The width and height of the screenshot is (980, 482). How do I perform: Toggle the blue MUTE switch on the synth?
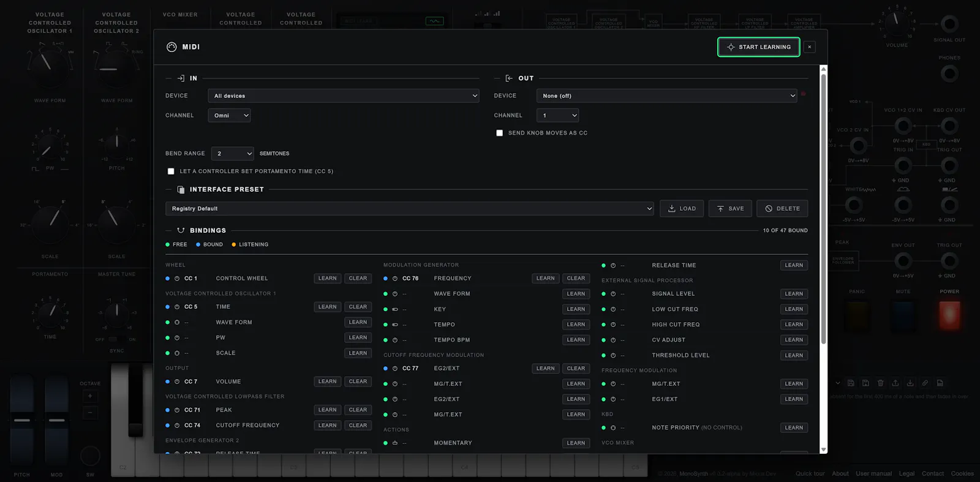click(903, 315)
